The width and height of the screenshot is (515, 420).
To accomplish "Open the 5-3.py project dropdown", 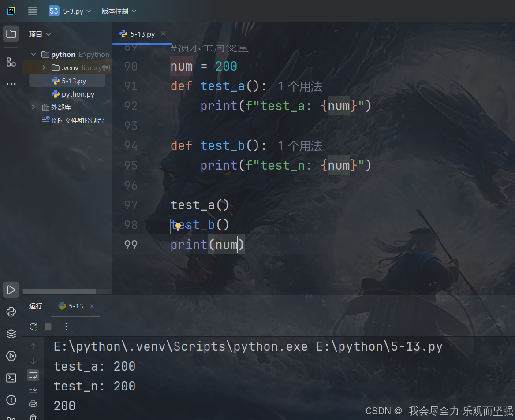I will [77, 11].
